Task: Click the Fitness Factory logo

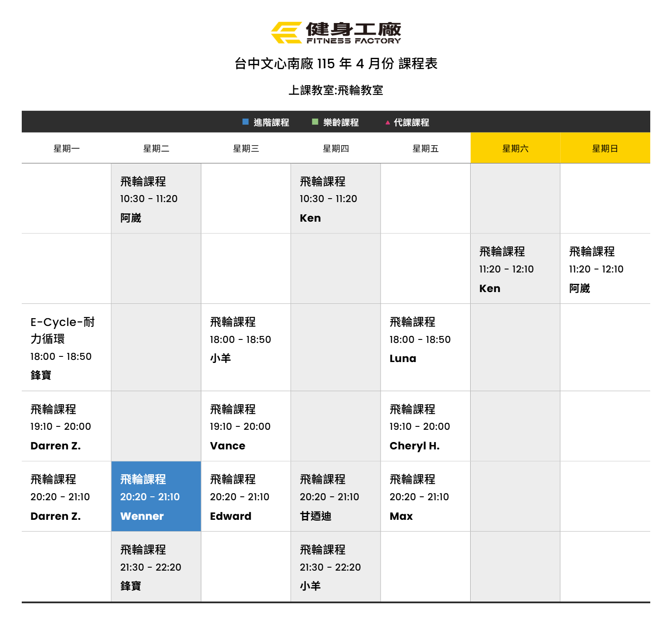Action: (336, 33)
